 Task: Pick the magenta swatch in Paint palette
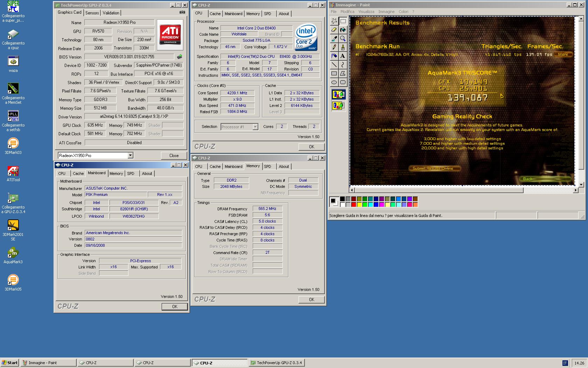381,205
